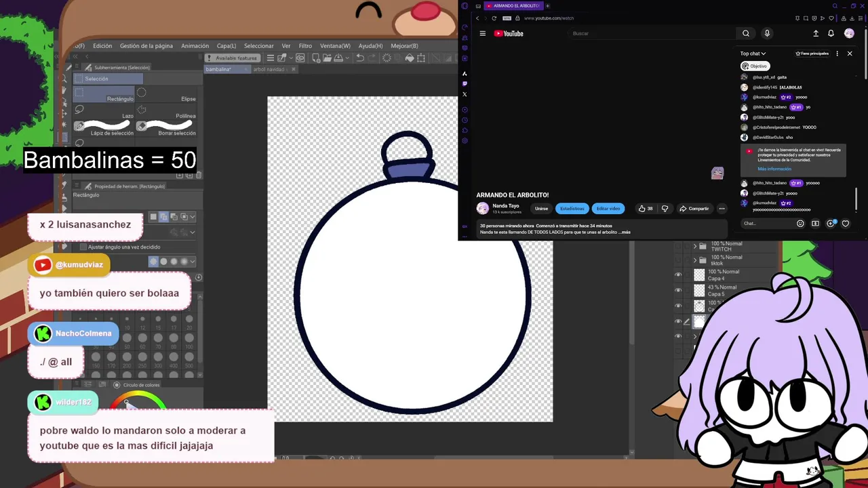Expand the Top chat dropdown
868x488 pixels.
pyautogui.click(x=753, y=54)
